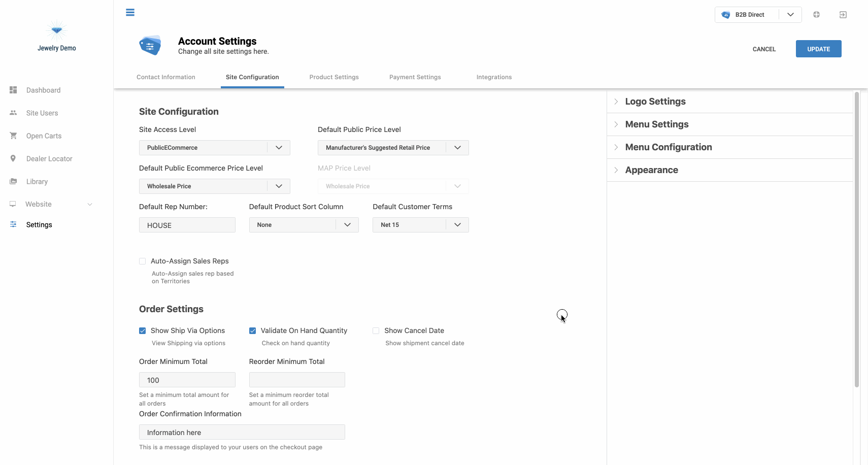Click the right panel vertical scrollbar
868x465 pixels.
coord(857,239)
